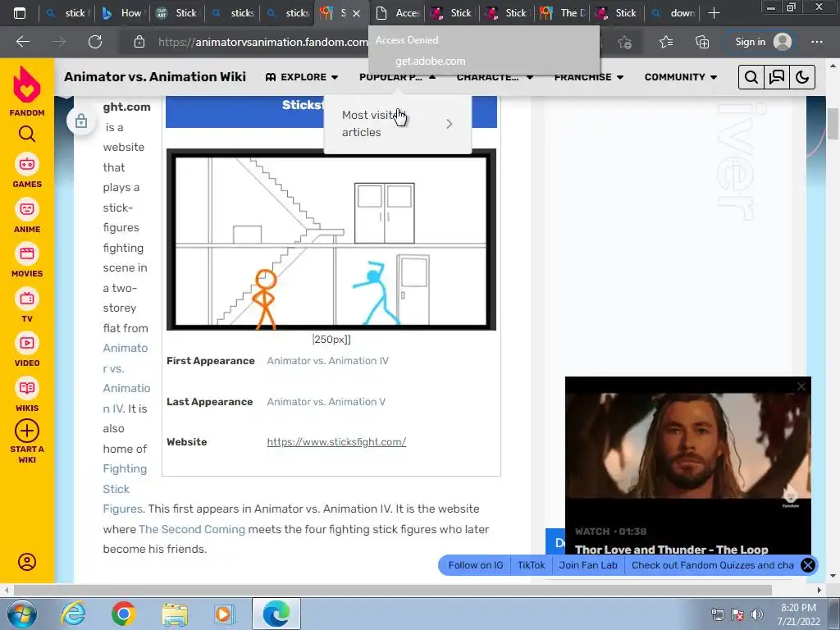
Task: Click the horizontal page scrollbar
Action: tap(393, 590)
